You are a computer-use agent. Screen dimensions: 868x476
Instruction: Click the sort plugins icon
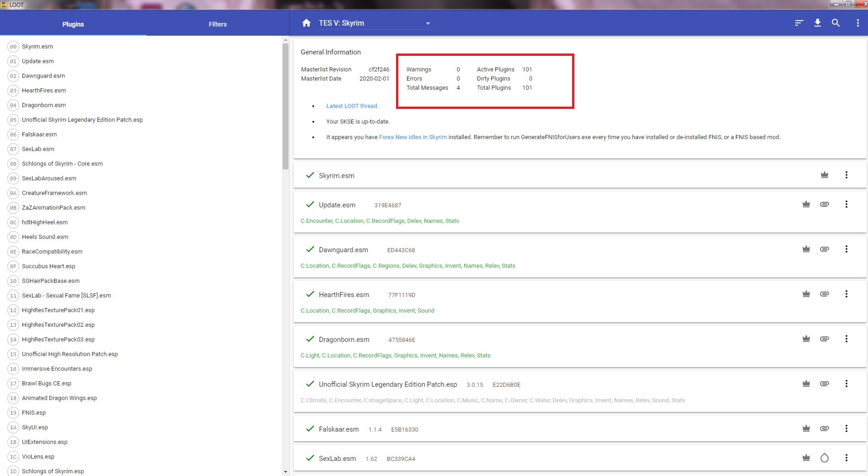point(799,23)
